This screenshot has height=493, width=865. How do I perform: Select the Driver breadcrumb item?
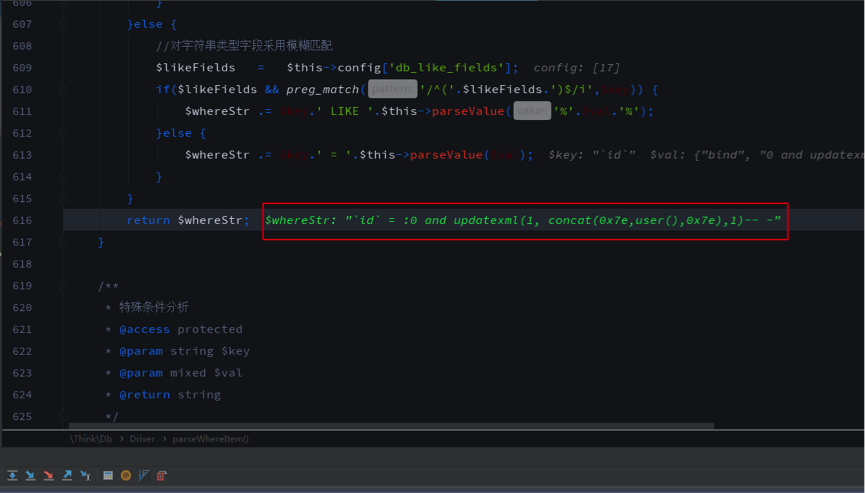click(142, 439)
